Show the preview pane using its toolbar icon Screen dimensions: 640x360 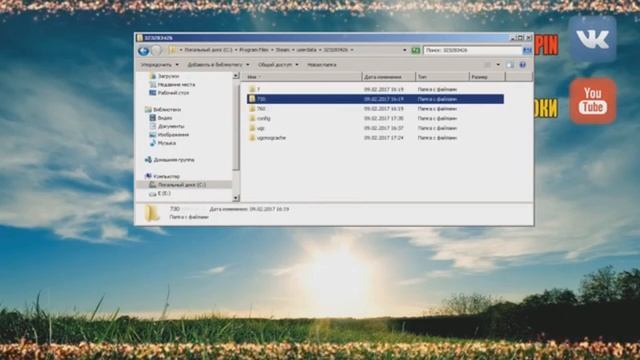tap(510, 65)
